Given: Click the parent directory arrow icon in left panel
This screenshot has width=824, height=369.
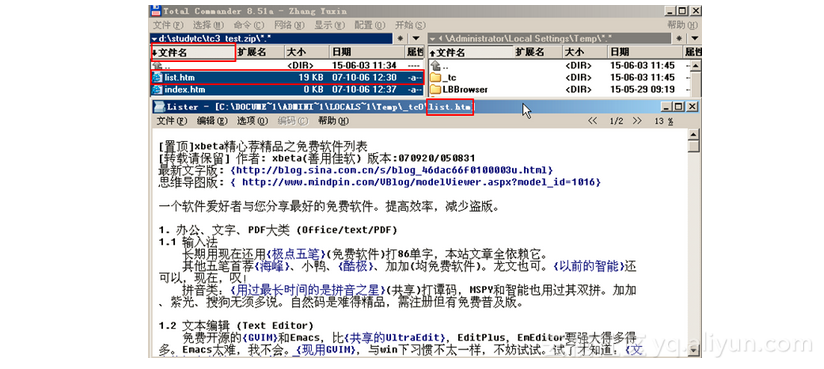Looking at the screenshot, I should 157,66.
